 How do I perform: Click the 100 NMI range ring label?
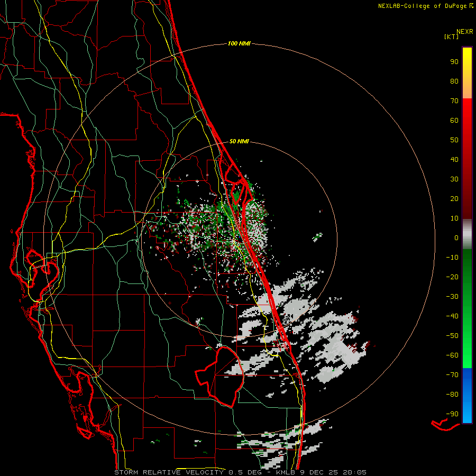[239, 44]
